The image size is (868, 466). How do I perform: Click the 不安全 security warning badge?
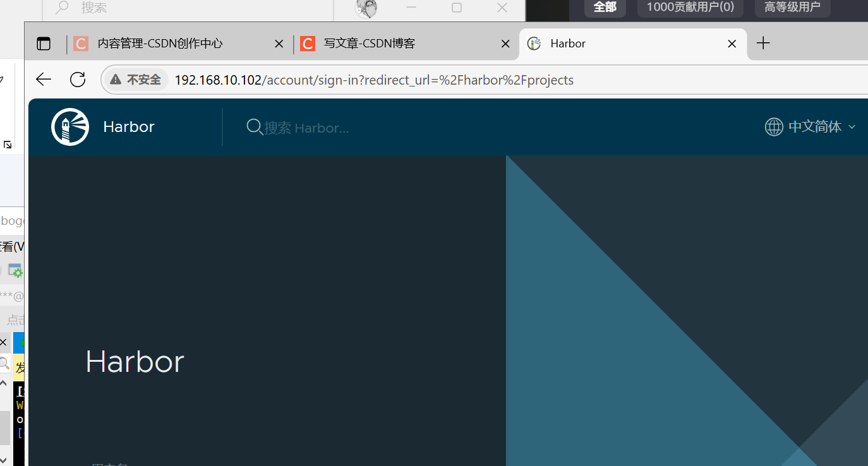(x=135, y=80)
